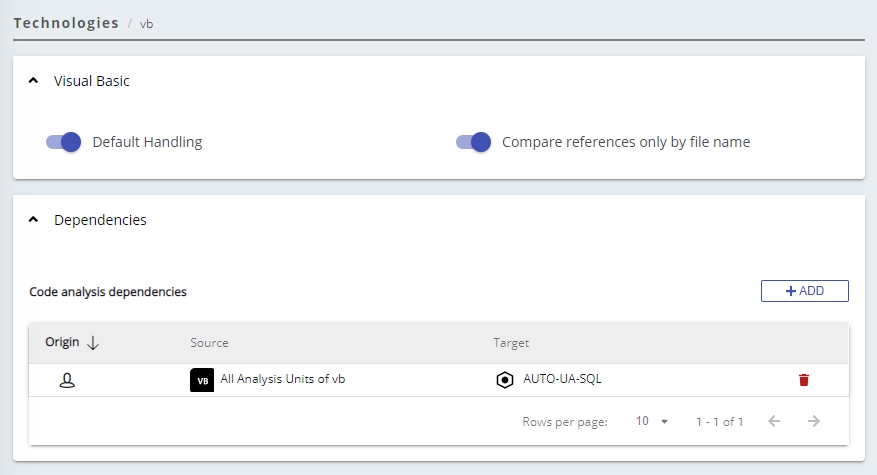Click the black VB source icon

click(x=202, y=380)
